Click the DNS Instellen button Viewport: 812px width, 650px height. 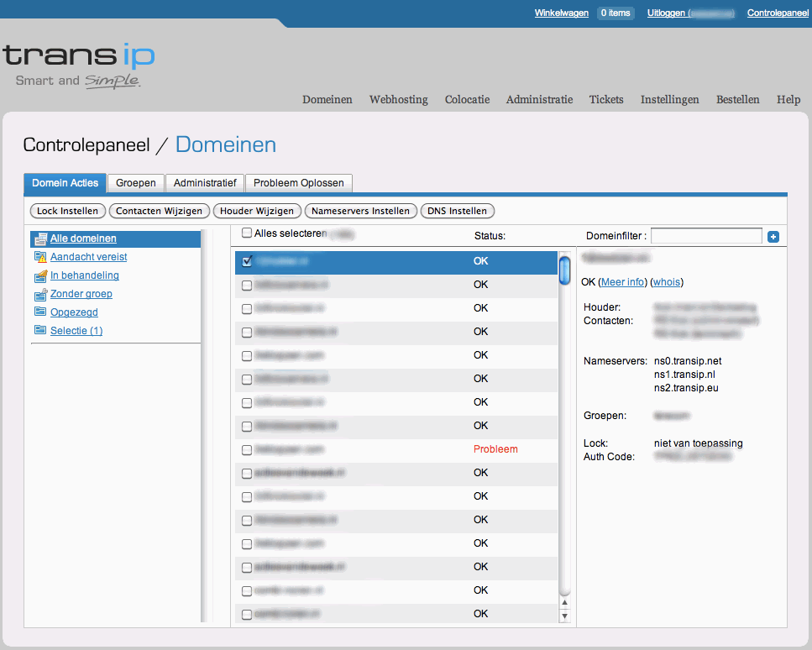point(458,211)
